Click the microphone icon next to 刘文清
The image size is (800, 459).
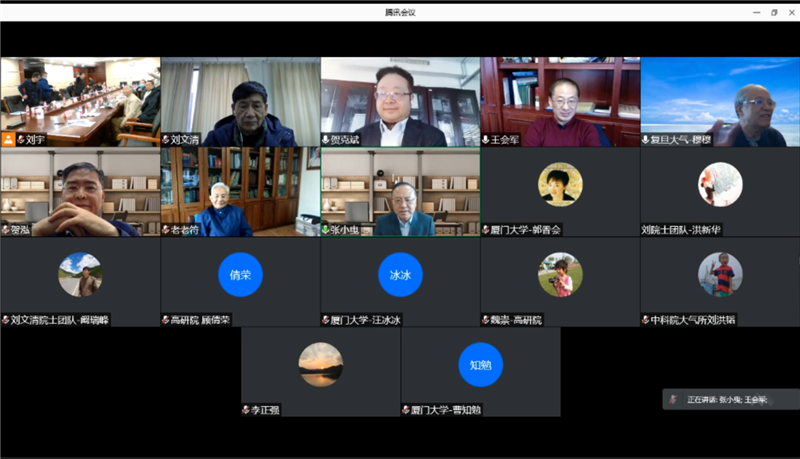pos(166,140)
